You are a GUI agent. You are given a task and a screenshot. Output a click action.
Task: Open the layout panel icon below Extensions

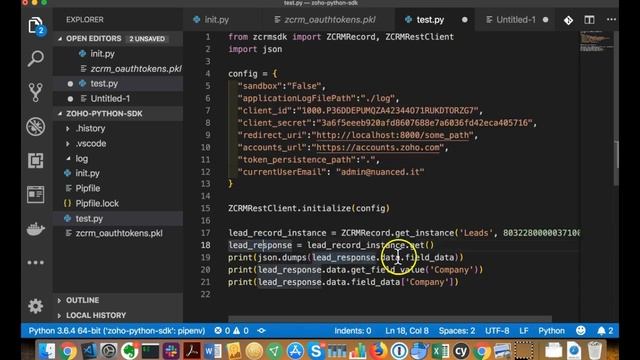coord(36,194)
